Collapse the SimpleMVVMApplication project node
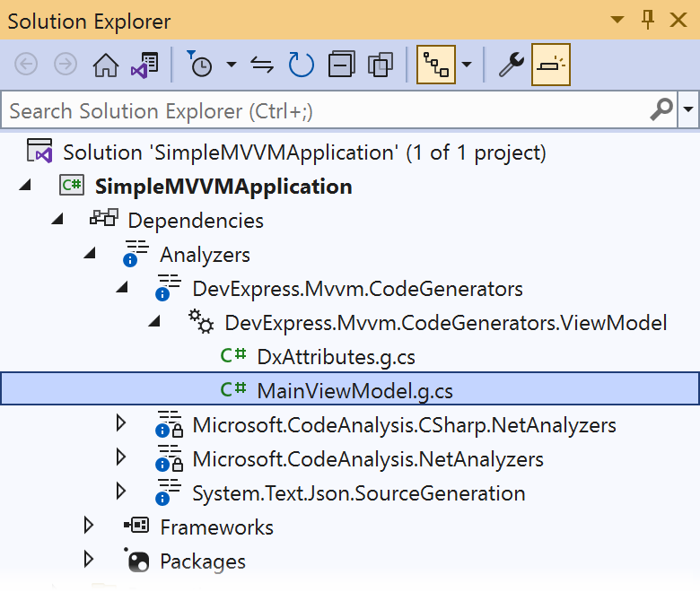Image resolution: width=700 pixels, height=592 pixels. [x=25, y=185]
